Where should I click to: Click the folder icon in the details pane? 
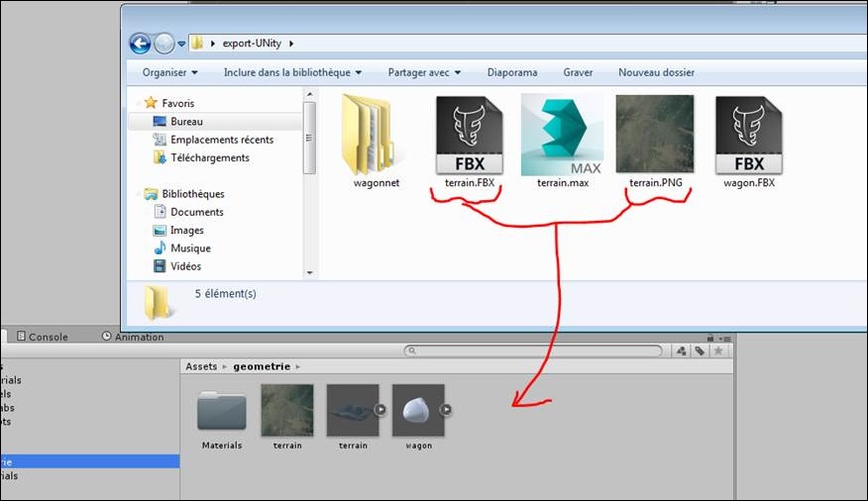click(158, 302)
